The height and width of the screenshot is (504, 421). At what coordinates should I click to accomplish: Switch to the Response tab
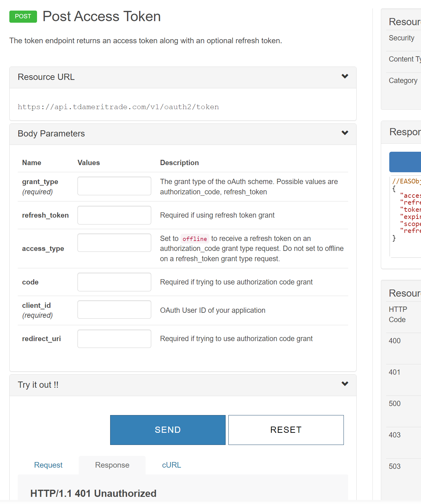coord(112,465)
